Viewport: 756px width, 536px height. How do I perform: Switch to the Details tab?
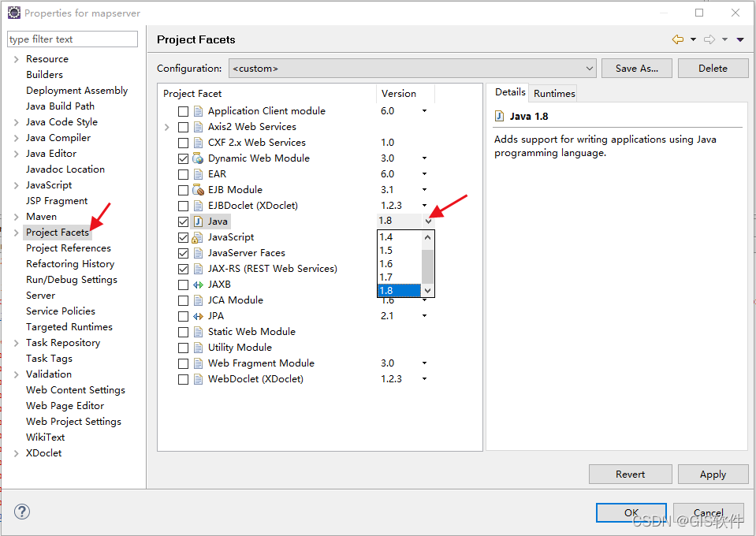click(x=510, y=92)
